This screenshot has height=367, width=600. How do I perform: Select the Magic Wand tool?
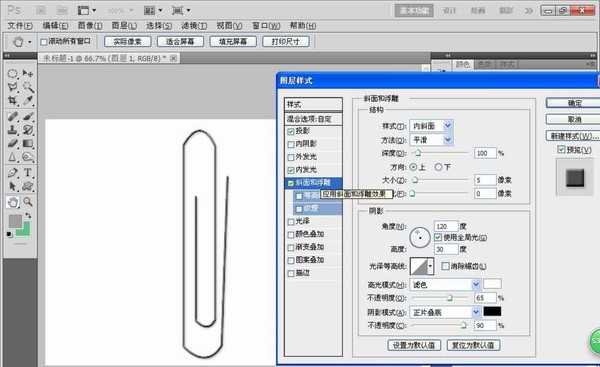tap(28, 87)
